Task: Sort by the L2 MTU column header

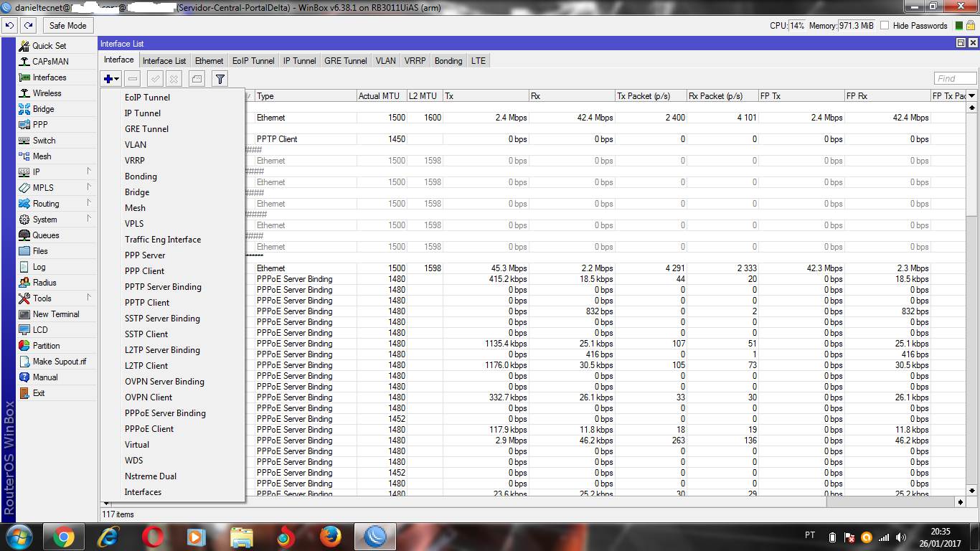Action: (x=425, y=96)
